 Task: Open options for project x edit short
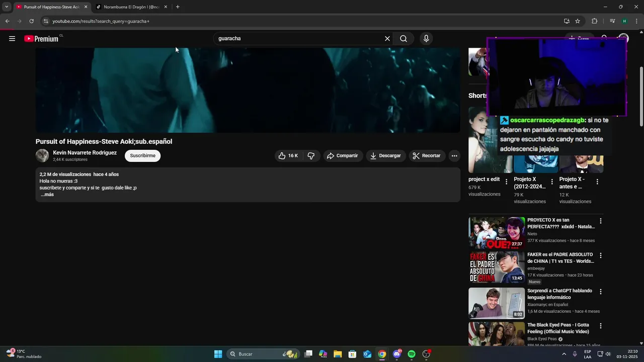[x=506, y=182]
